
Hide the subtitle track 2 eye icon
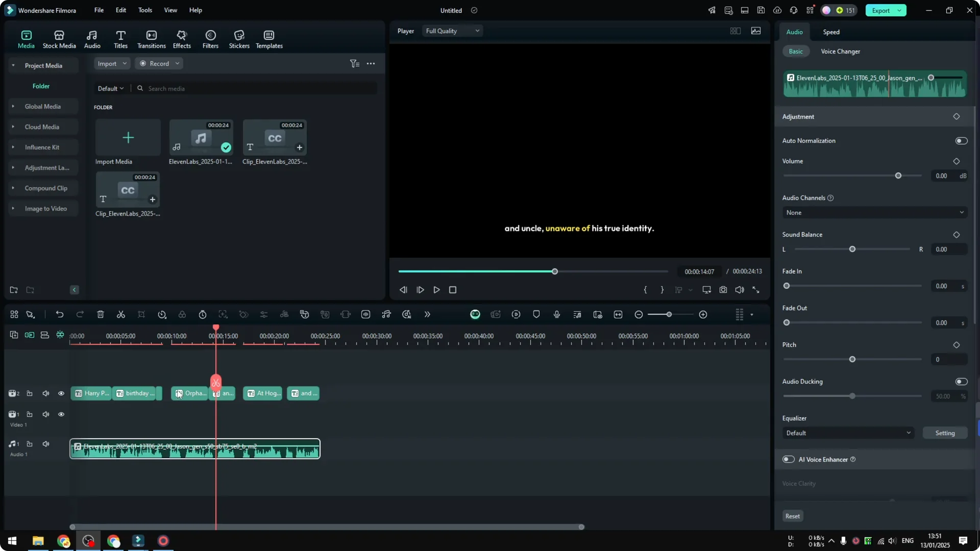[61, 393]
